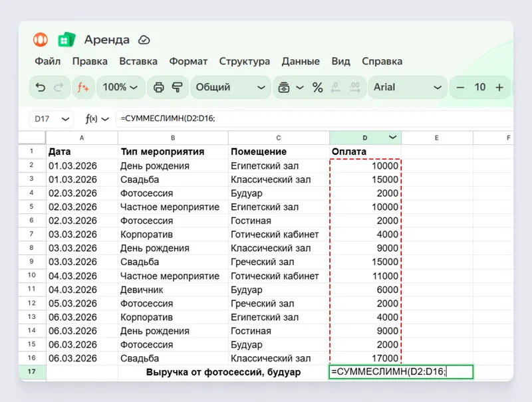Click the cloud saved status icon
This screenshot has width=532, height=402.
coord(144,40)
